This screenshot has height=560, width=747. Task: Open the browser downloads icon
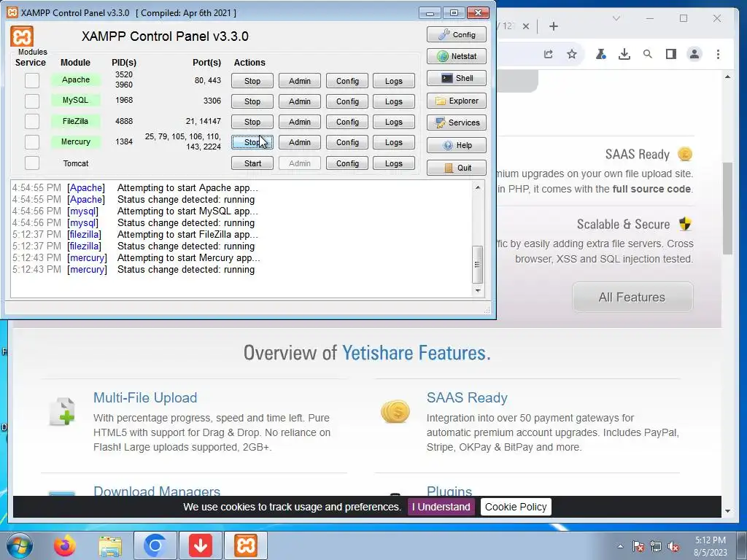pos(624,54)
